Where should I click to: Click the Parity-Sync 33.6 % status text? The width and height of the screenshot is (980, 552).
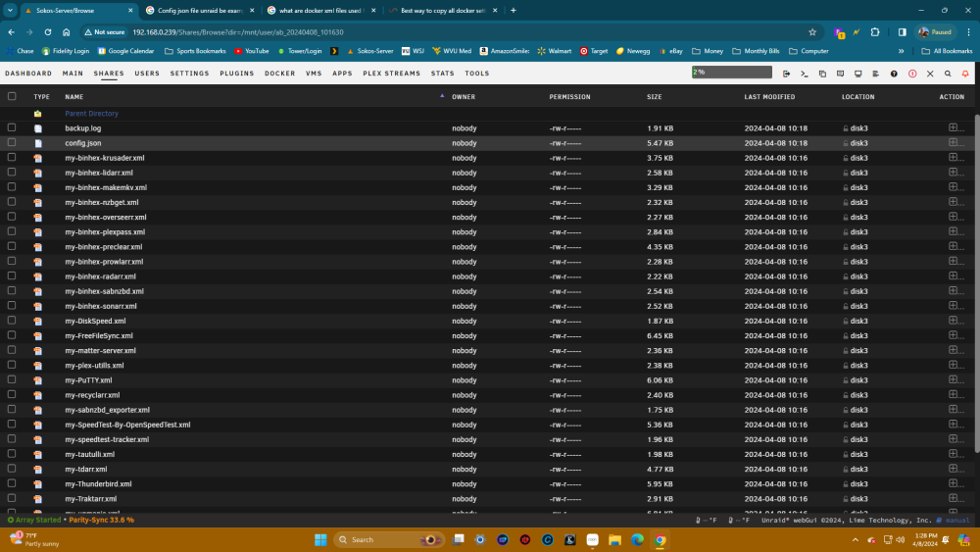click(x=101, y=520)
